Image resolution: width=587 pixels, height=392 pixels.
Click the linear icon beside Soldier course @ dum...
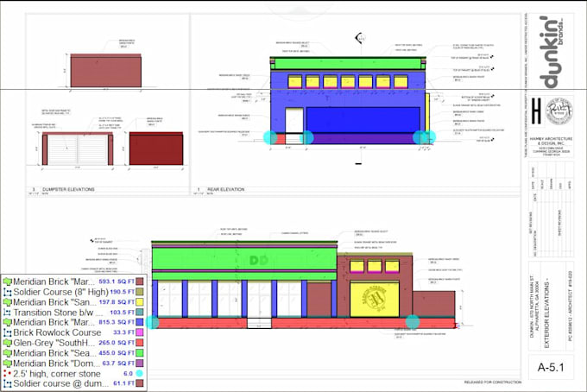pos(7,383)
